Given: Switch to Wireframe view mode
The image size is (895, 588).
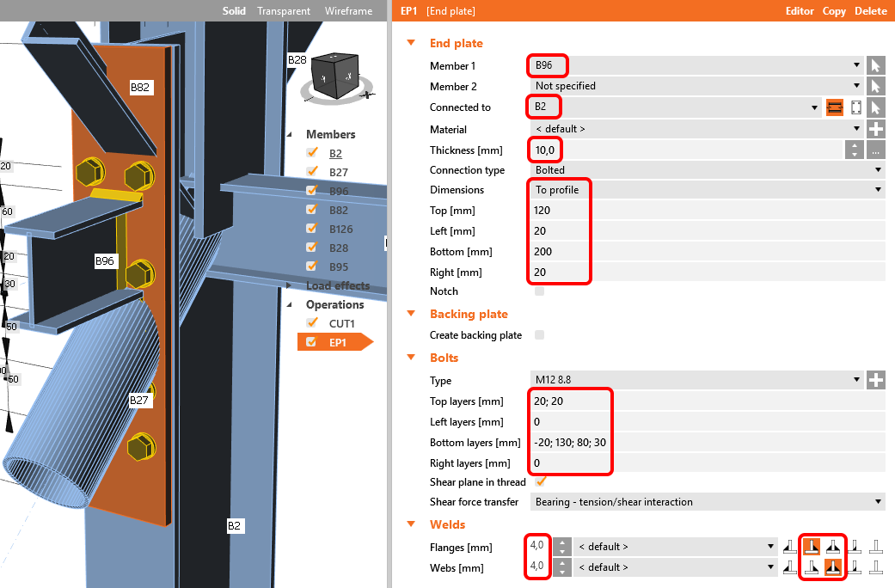Looking at the screenshot, I should pyautogui.click(x=348, y=11).
